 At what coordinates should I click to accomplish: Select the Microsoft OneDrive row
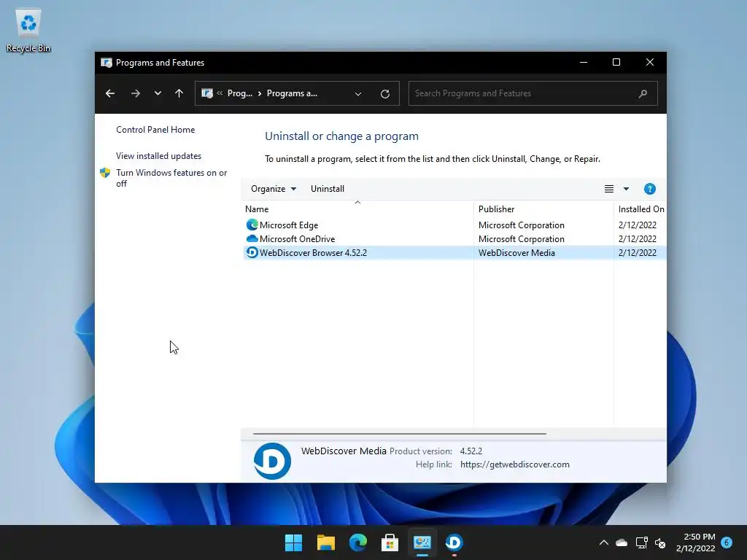click(454, 238)
